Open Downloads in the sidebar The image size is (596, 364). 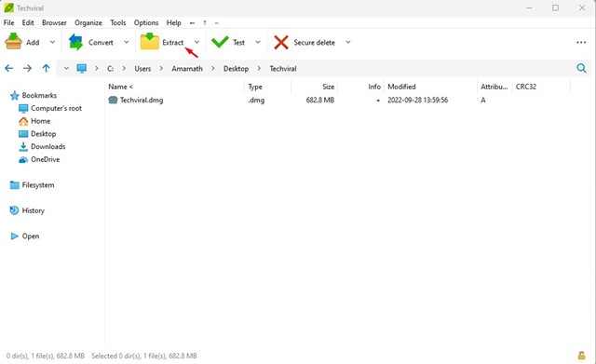coord(48,147)
